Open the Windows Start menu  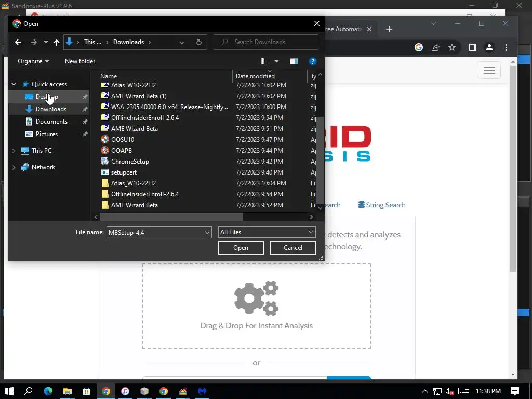9,391
